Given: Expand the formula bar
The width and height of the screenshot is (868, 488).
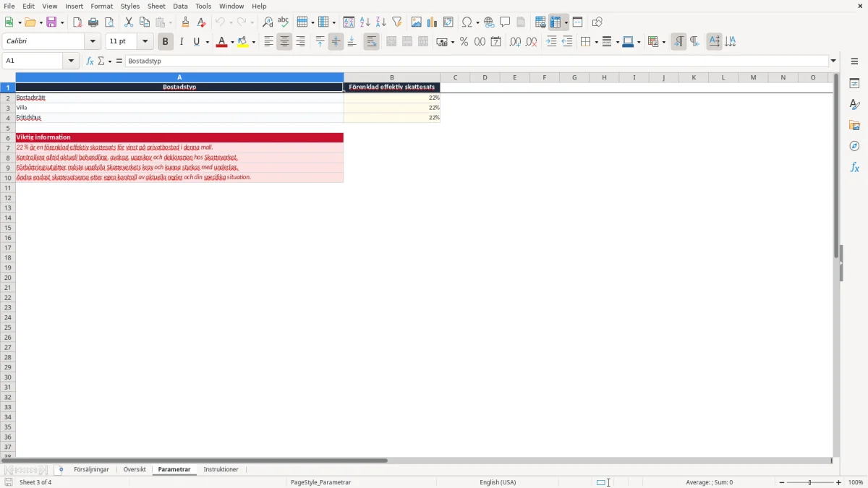Looking at the screenshot, I should click(x=833, y=61).
